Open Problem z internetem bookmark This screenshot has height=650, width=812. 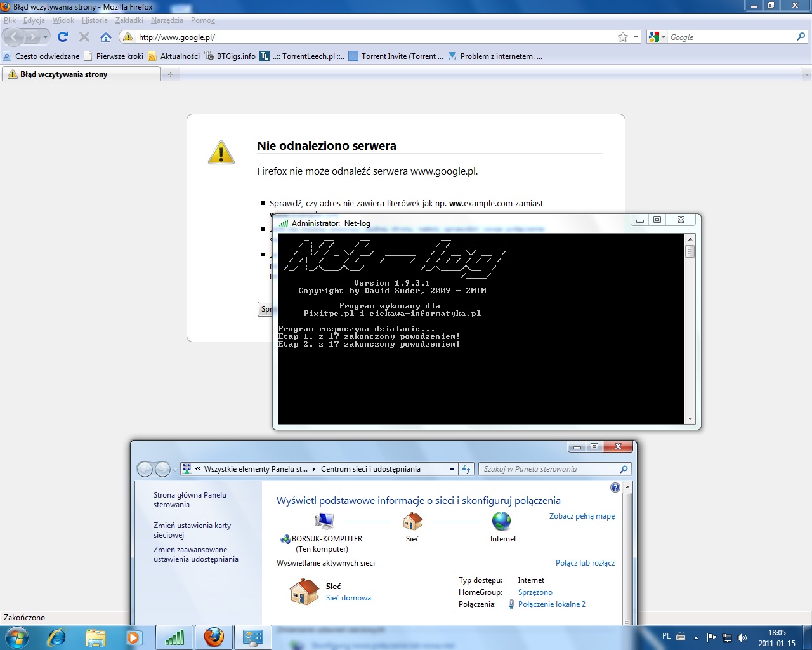(x=495, y=56)
